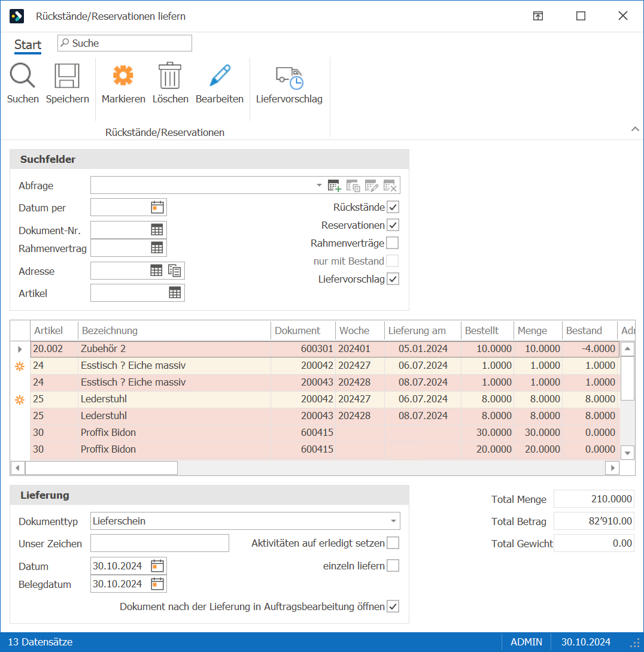
Task: Enable Aktivitäten auf erledigt setzen checkbox
Action: (393, 543)
